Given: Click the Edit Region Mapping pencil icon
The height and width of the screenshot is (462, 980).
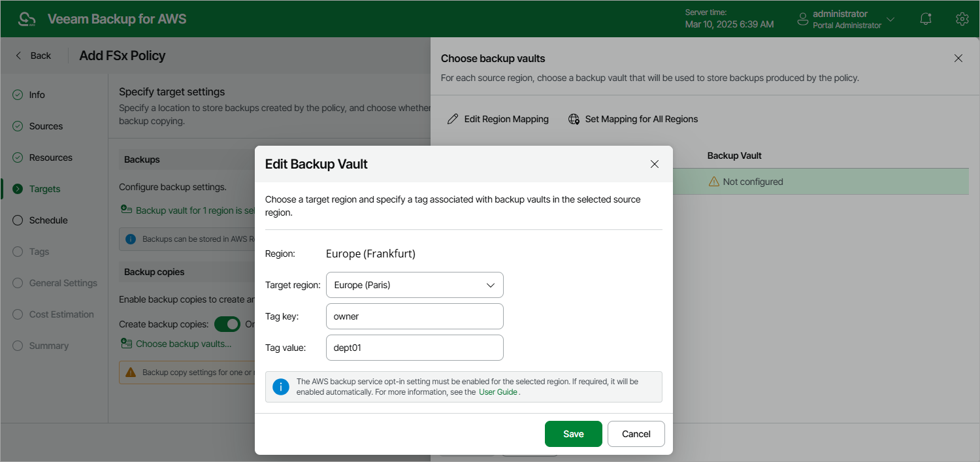Looking at the screenshot, I should pyautogui.click(x=453, y=119).
